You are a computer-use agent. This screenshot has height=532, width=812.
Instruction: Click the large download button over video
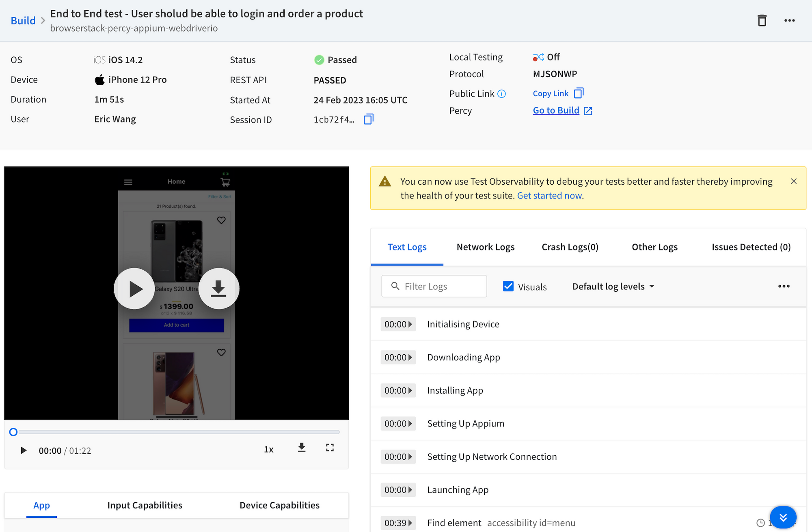[x=218, y=289]
